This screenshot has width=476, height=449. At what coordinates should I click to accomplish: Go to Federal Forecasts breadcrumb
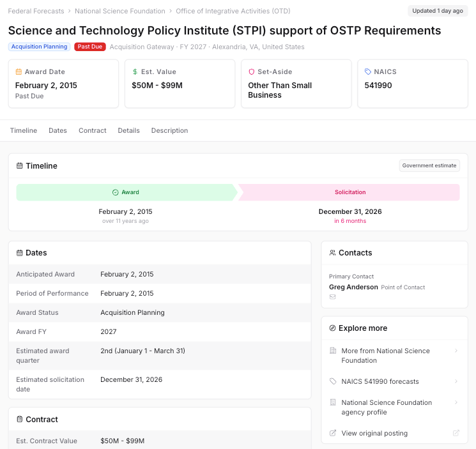pos(36,11)
